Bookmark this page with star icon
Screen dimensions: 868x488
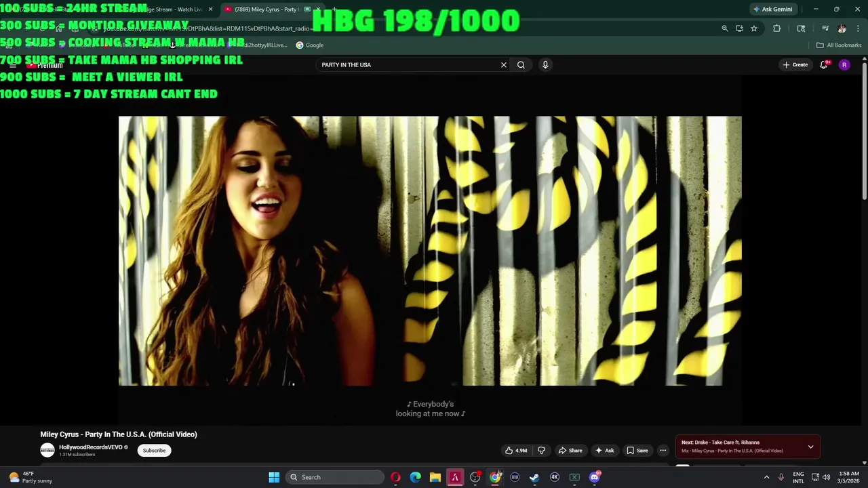[x=754, y=28]
